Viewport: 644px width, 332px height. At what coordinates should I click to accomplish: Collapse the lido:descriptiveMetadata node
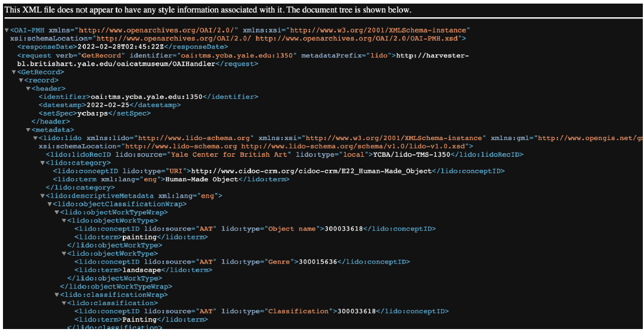tap(42, 196)
